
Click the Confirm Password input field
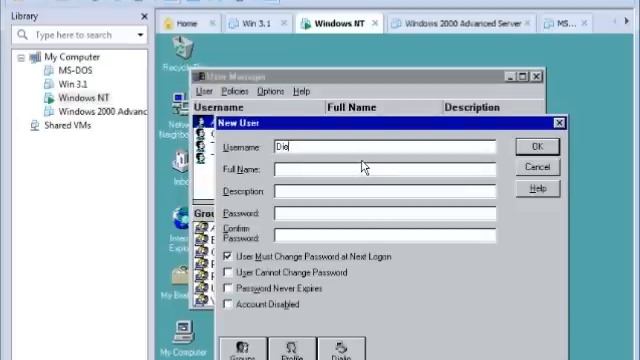click(385, 236)
